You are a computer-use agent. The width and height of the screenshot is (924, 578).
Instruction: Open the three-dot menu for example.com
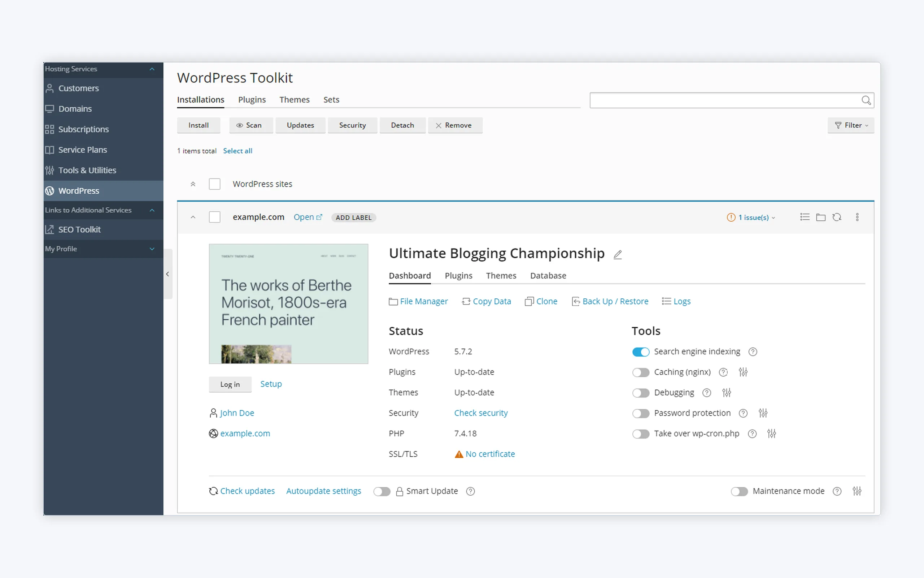point(857,217)
